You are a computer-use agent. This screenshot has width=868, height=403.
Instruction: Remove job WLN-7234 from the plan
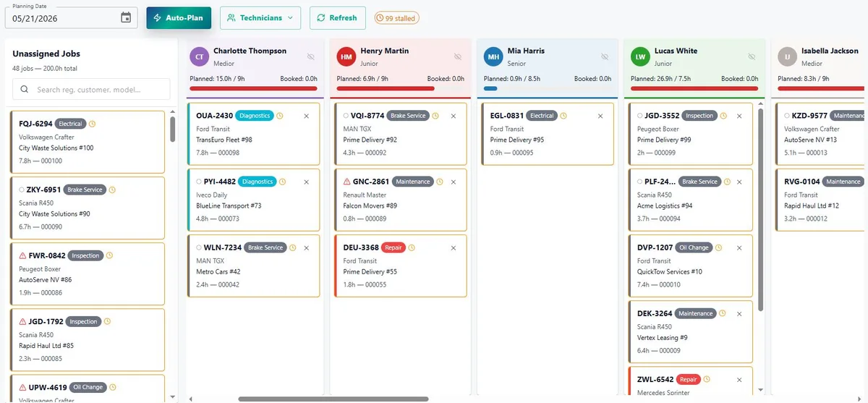[306, 247]
